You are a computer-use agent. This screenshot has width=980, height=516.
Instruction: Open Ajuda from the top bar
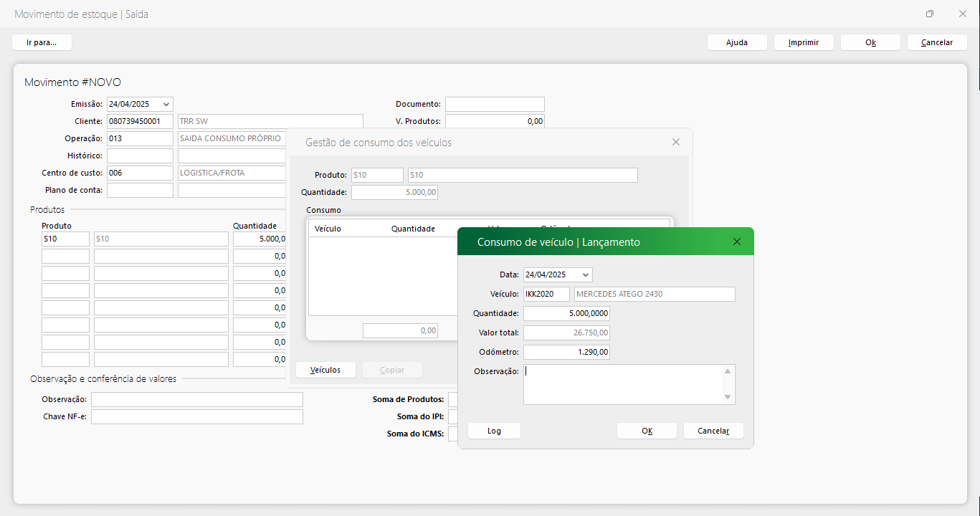(736, 42)
